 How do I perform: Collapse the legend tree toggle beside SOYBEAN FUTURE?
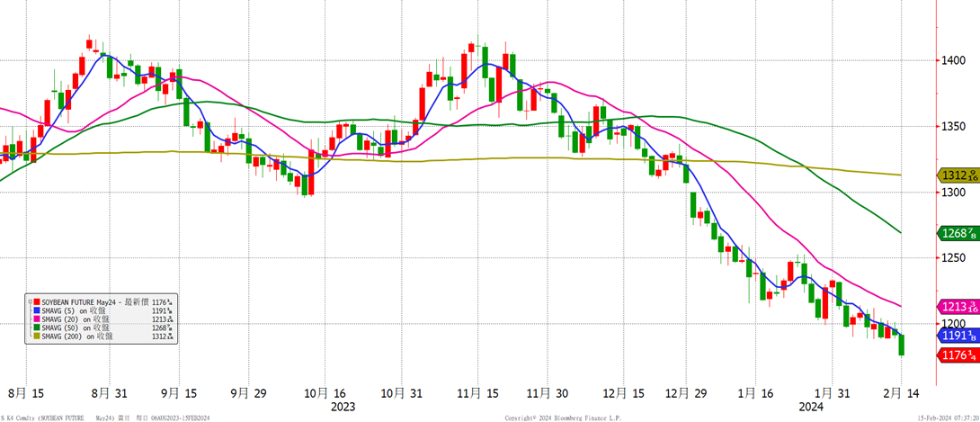pos(30,301)
